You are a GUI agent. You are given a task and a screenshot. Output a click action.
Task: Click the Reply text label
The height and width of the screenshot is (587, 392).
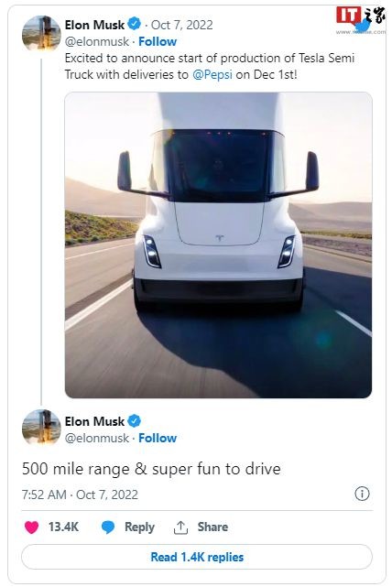click(x=139, y=527)
